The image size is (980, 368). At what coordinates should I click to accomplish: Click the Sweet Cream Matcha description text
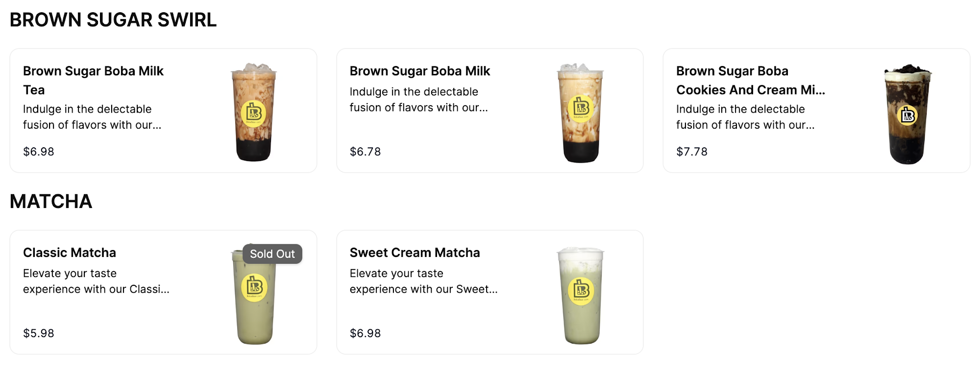(x=423, y=281)
